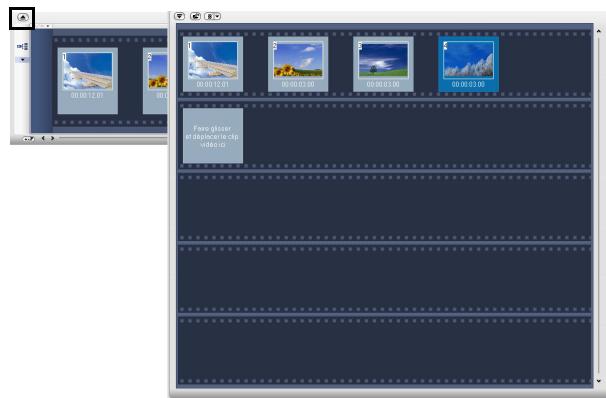The height and width of the screenshot is (398, 606).
Task: Click the camera icon in the enlarged storyboard toolbar
Action: (x=196, y=16)
